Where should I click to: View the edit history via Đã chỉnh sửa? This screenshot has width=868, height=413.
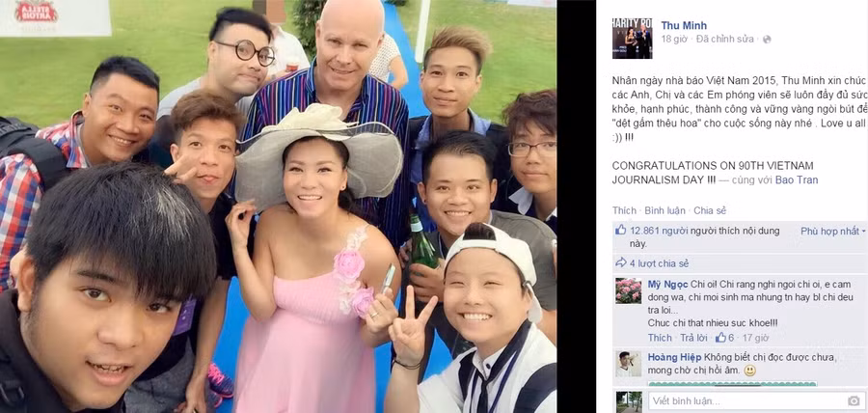pos(725,40)
